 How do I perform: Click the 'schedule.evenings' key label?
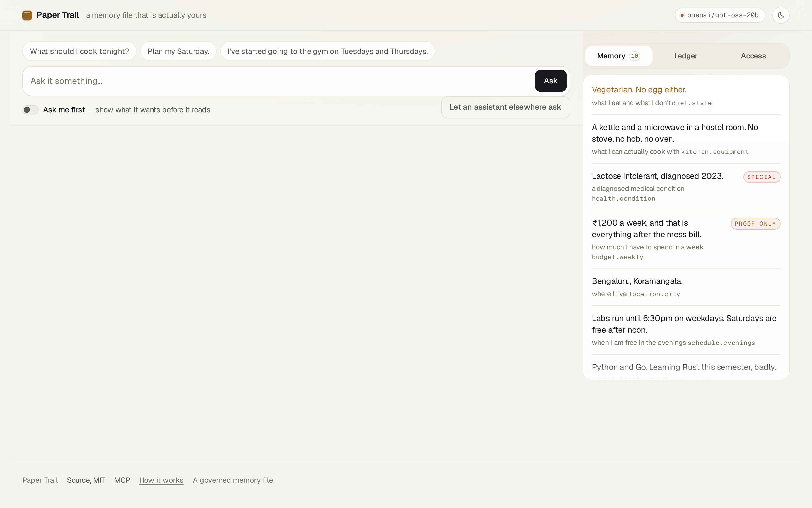click(x=721, y=343)
